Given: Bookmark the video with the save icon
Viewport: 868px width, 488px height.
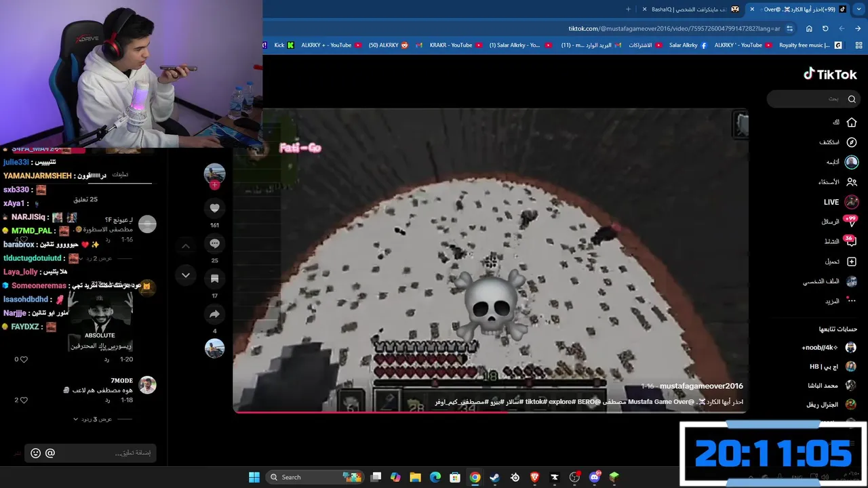Looking at the screenshot, I should point(214,279).
